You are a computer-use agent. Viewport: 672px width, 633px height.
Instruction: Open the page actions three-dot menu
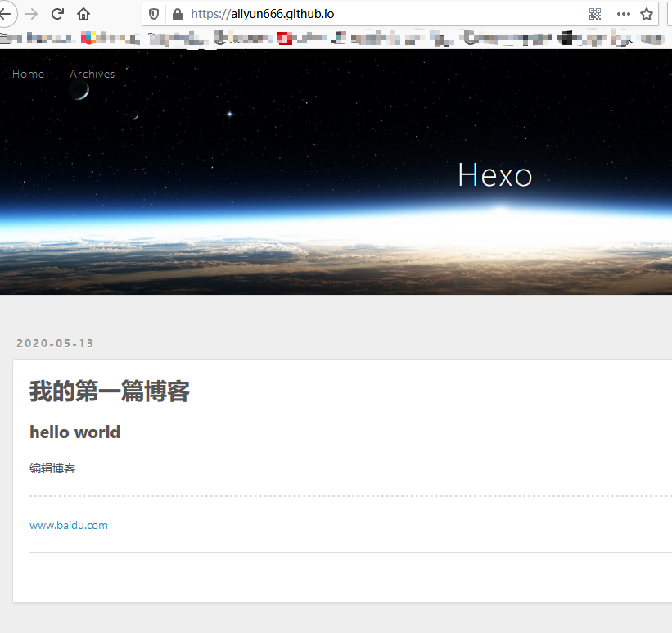623,14
